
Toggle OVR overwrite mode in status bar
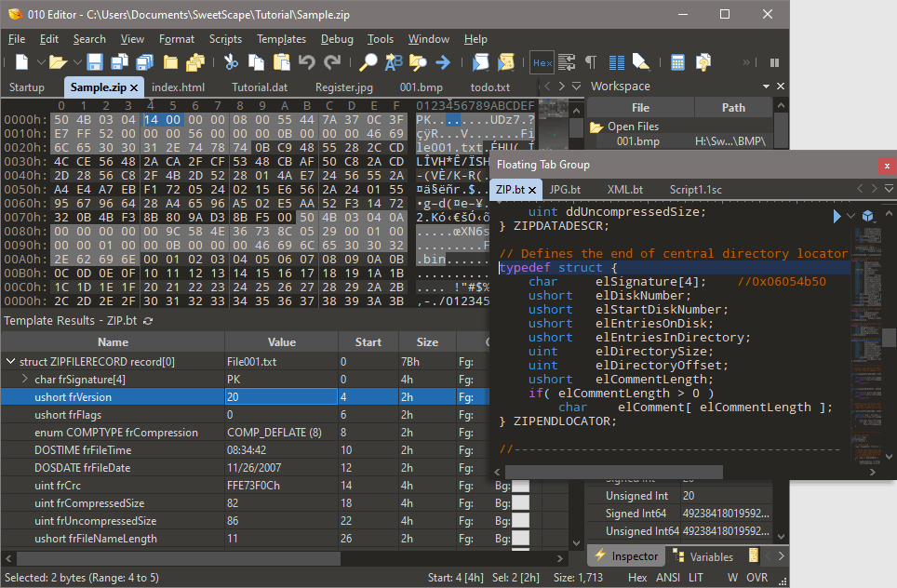coord(757,578)
